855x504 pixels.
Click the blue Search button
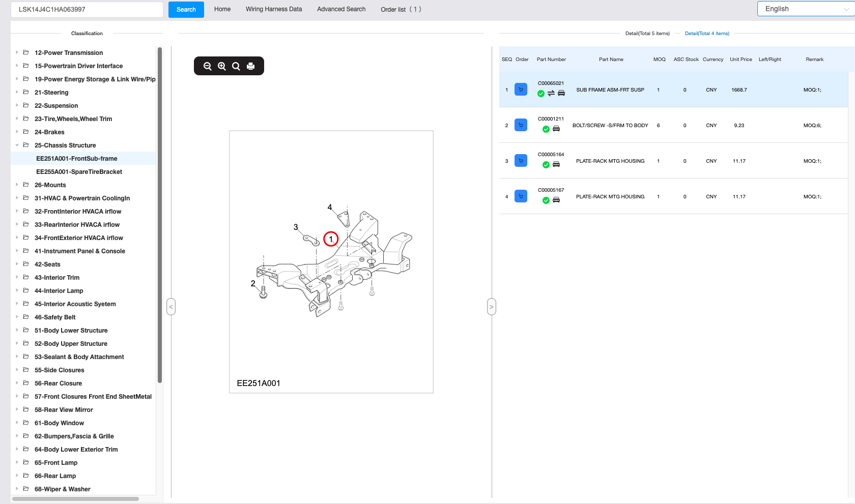point(186,10)
